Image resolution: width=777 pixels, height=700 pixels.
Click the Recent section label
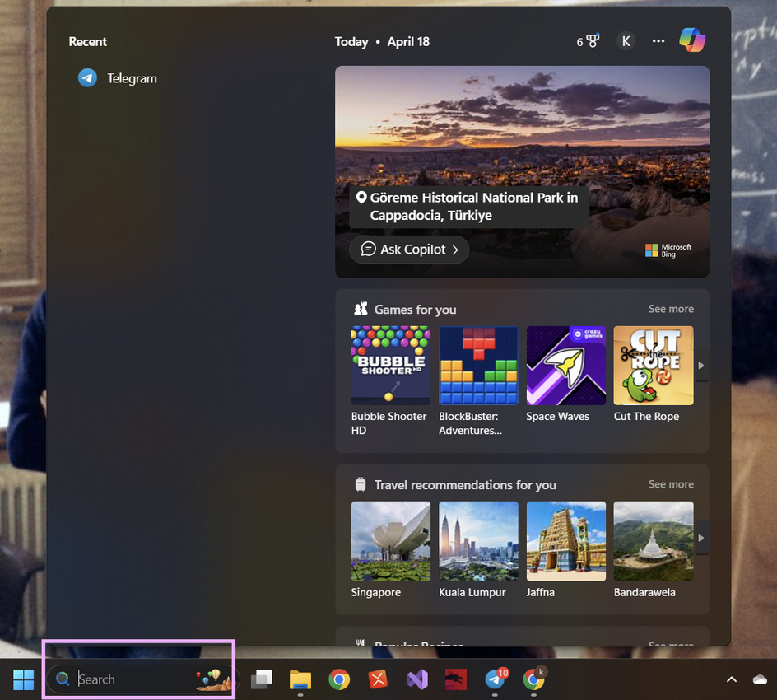[x=88, y=42]
